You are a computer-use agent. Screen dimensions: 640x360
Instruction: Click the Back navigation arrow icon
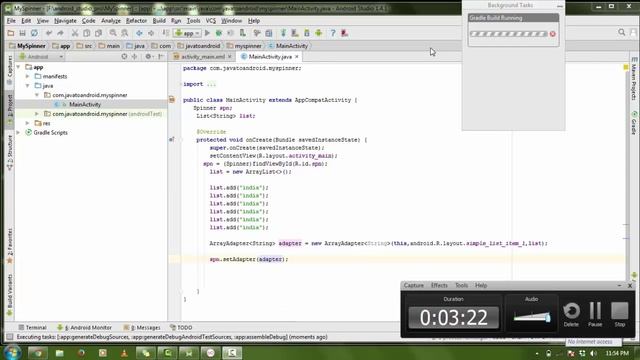pos(139,33)
